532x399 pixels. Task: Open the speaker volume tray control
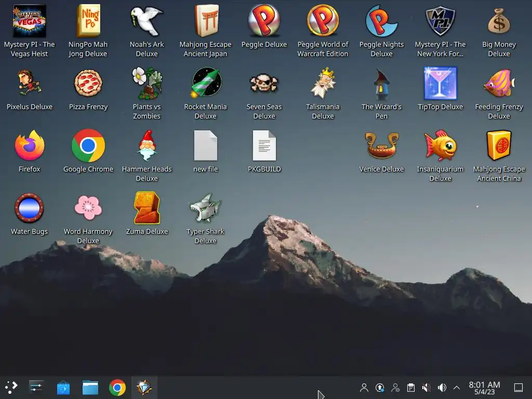442,388
